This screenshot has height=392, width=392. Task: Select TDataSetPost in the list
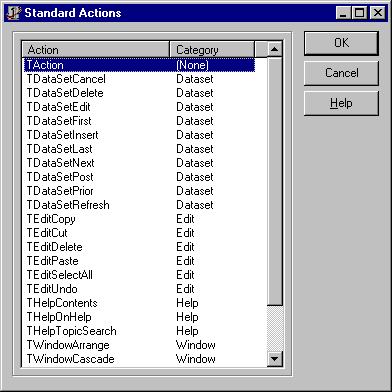tap(139, 177)
